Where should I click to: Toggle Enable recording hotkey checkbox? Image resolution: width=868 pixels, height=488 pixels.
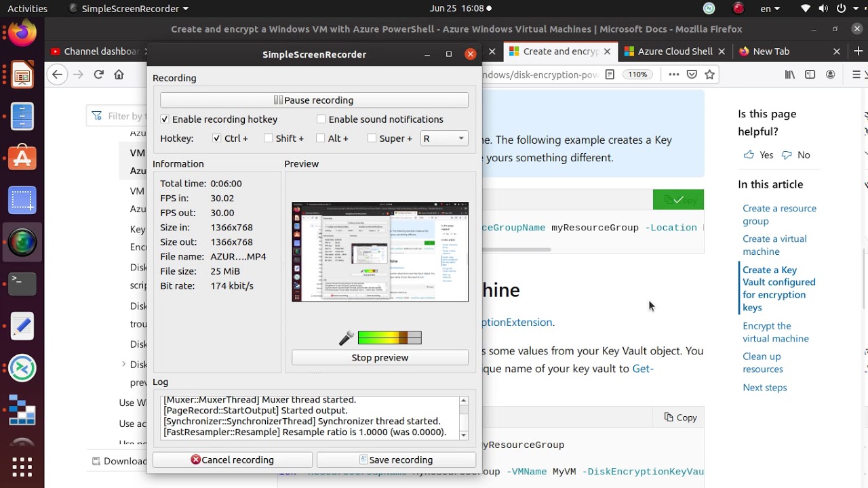165,119
